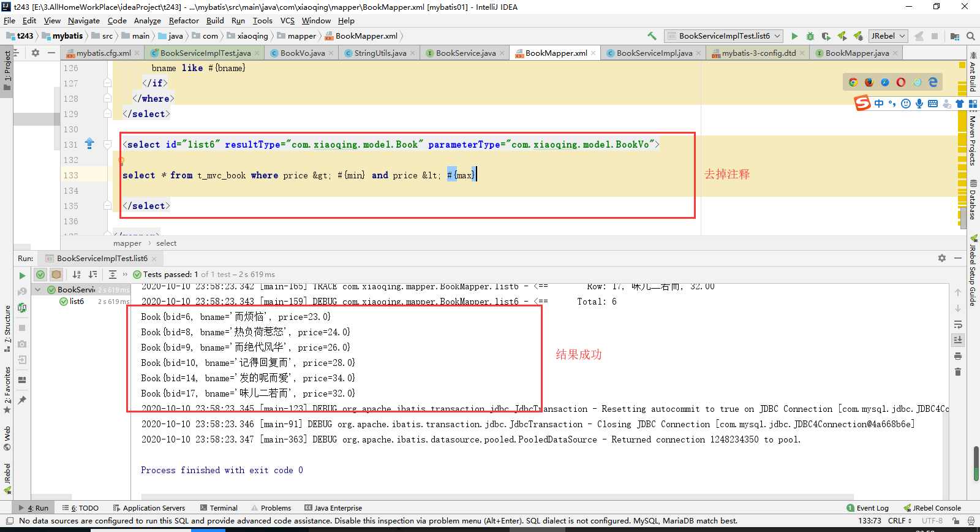Screen dimensions: 980x532
Task: Switch to BookVo.java editor tab
Action: [303, 53]
